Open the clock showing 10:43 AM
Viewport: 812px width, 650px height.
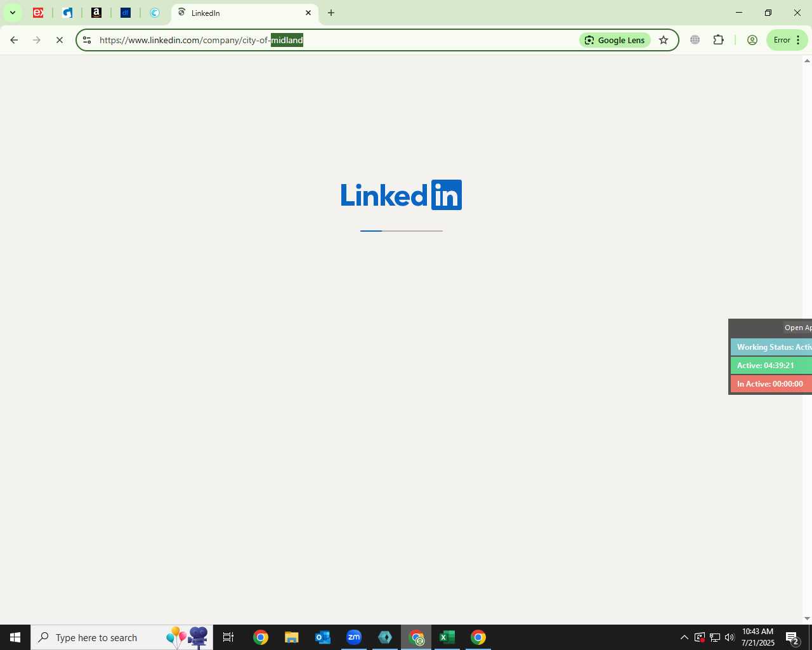[758, 637]
